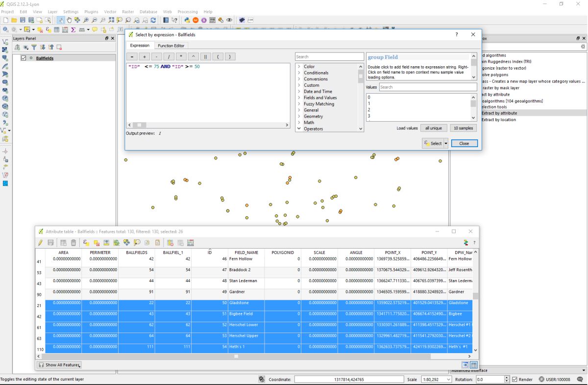Expand the Date and Time group
The height and width of the screenshot is (385, 588).
(x=299, y=91)
